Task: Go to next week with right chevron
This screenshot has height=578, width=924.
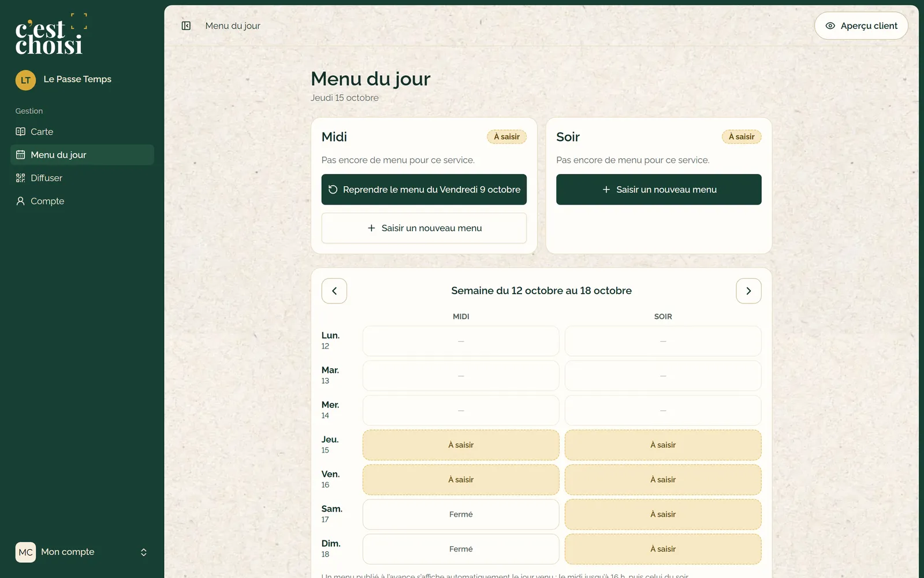Action: tap(748, 291)
